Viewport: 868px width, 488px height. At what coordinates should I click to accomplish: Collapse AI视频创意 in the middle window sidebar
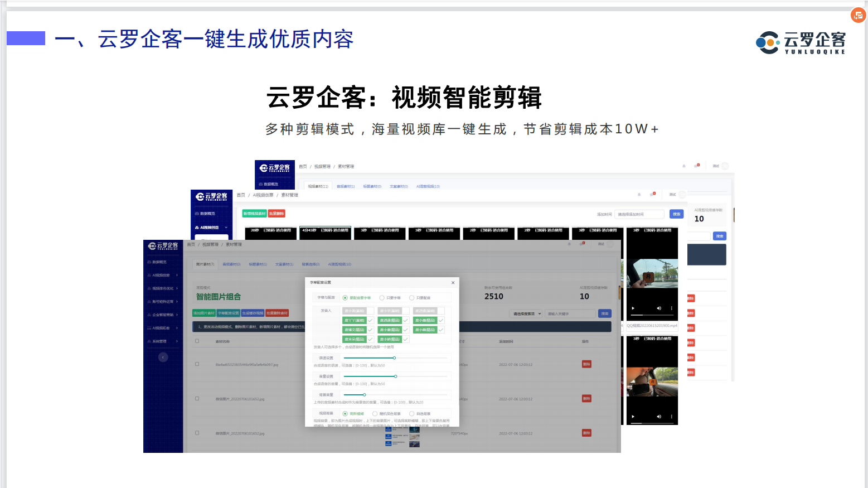pyautogui.click(x=211, y=228)
